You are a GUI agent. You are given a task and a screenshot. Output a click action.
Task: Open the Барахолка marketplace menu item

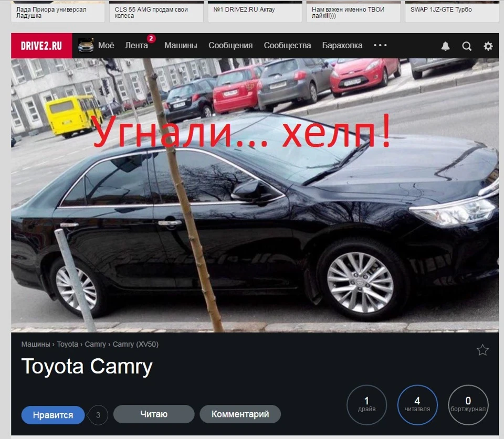[342, 45]
